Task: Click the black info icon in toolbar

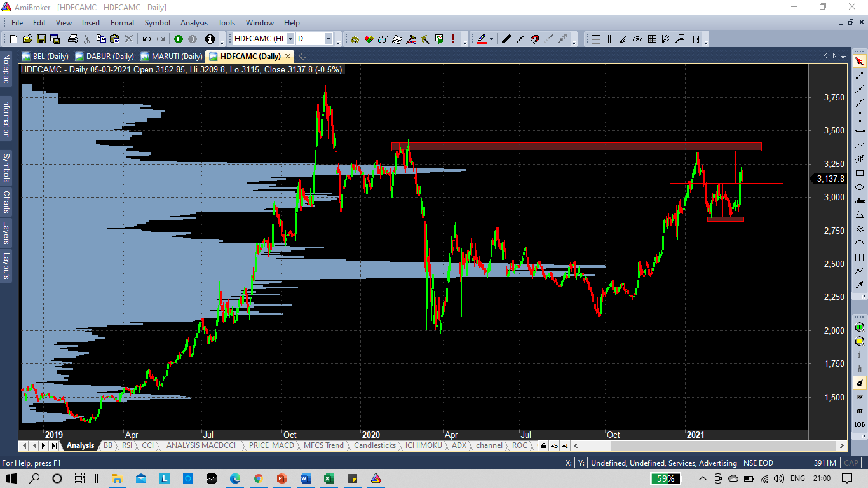Action: click(x=210, y=39)
